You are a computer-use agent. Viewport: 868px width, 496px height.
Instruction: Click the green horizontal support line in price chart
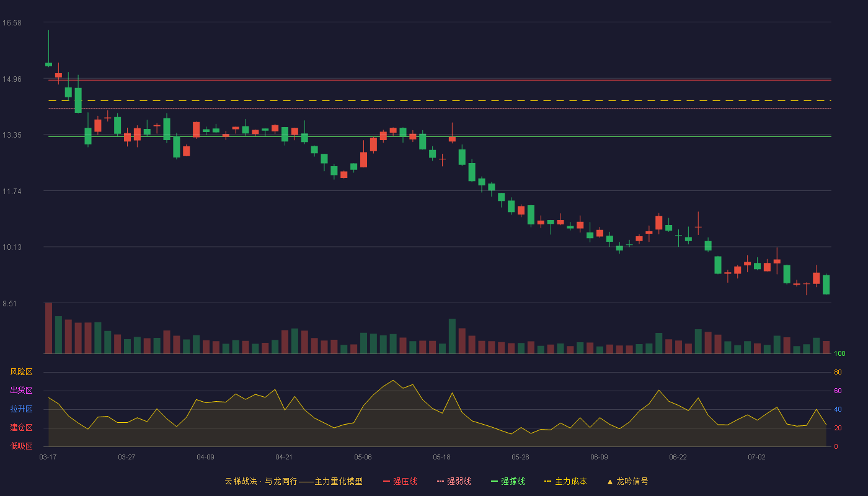[440, 136]
